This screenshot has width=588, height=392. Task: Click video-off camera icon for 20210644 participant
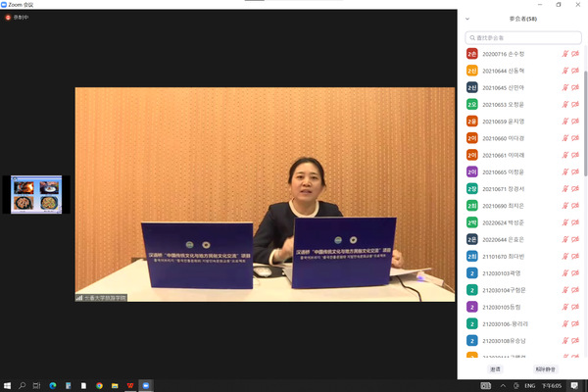click(575, 71)
